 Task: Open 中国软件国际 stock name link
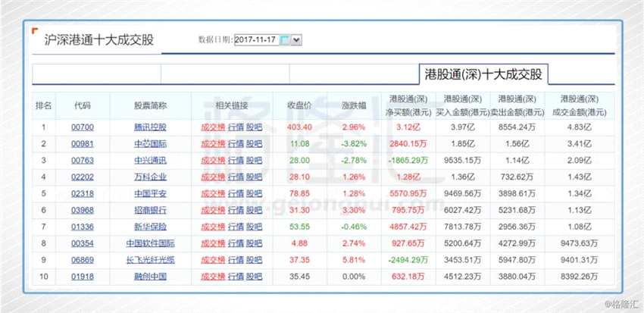coord(150,243)
